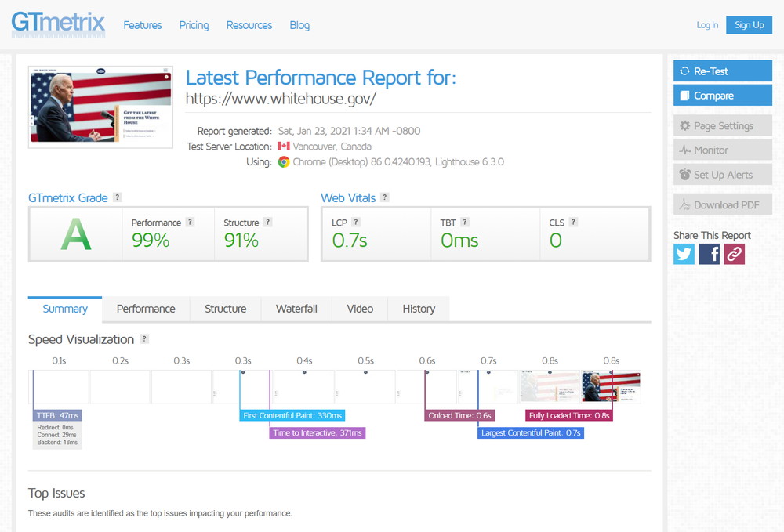
Task: Click the Log In link
Action: [707, 25]
